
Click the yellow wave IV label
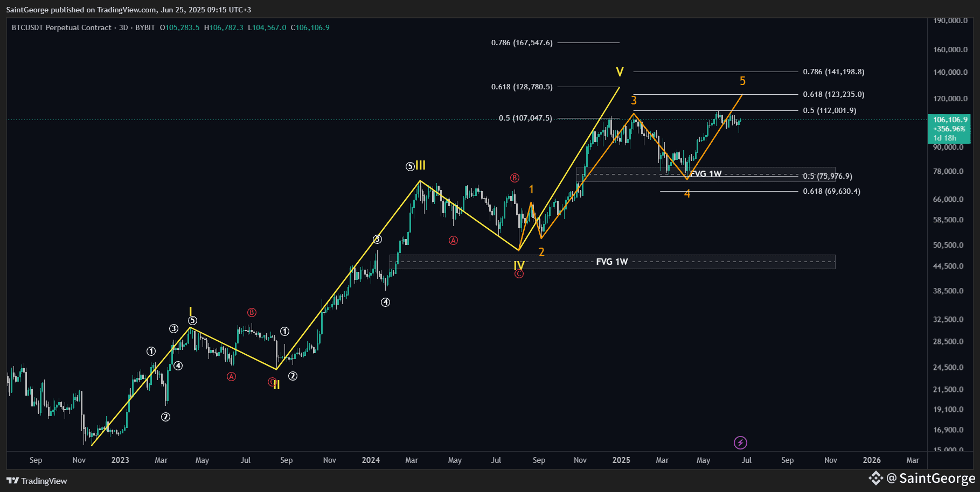click(x=519, y=265)
